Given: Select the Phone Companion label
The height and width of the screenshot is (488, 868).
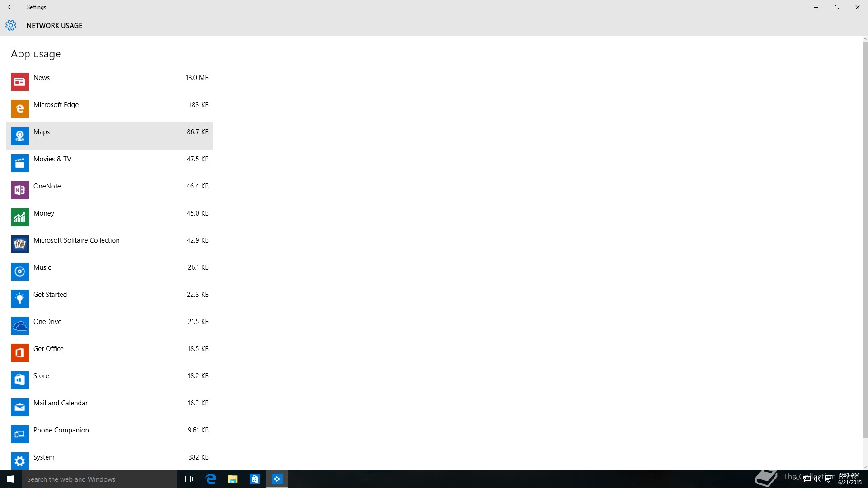Looking at the screenshot, I should coord(61,430).
